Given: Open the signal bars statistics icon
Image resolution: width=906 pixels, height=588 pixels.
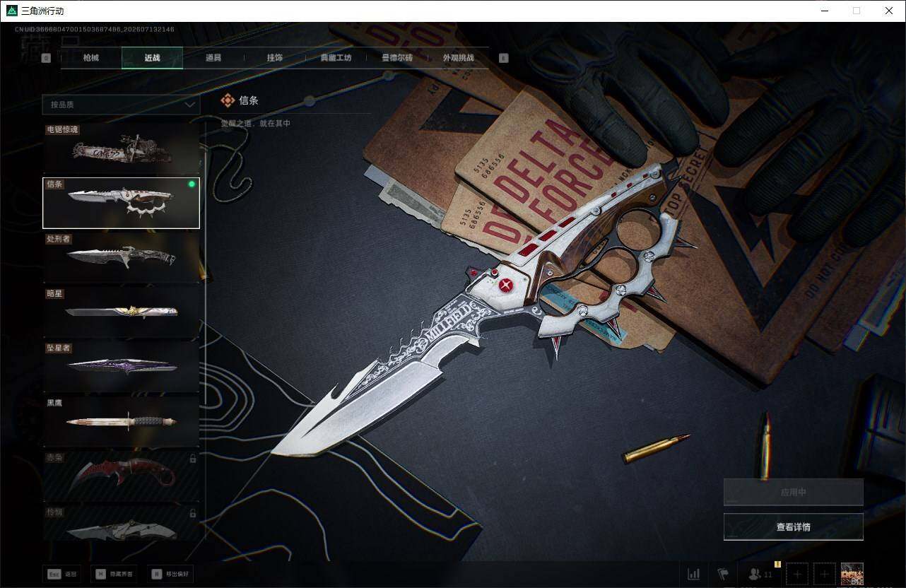Looking at the screenshot, I should 694,574.
